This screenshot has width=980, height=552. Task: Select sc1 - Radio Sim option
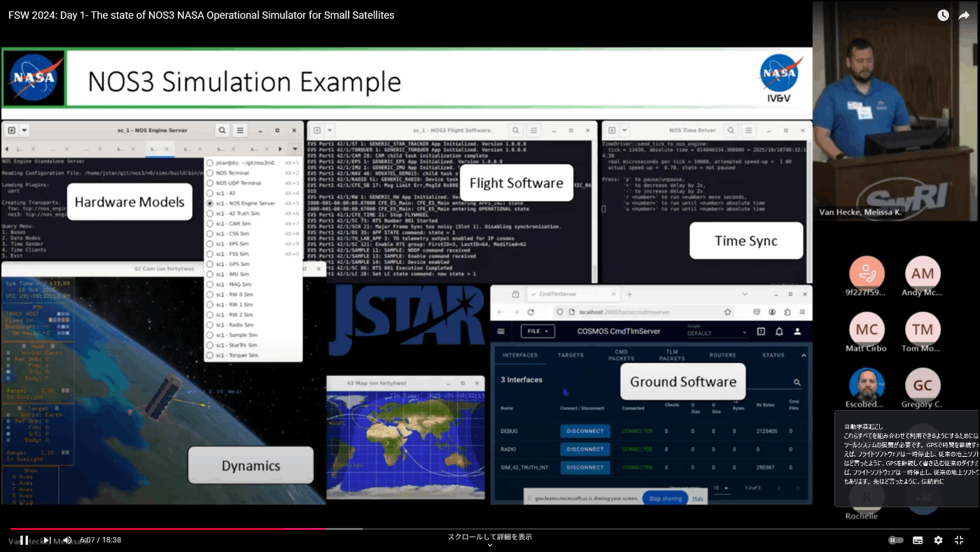click(x=253, y=325)
